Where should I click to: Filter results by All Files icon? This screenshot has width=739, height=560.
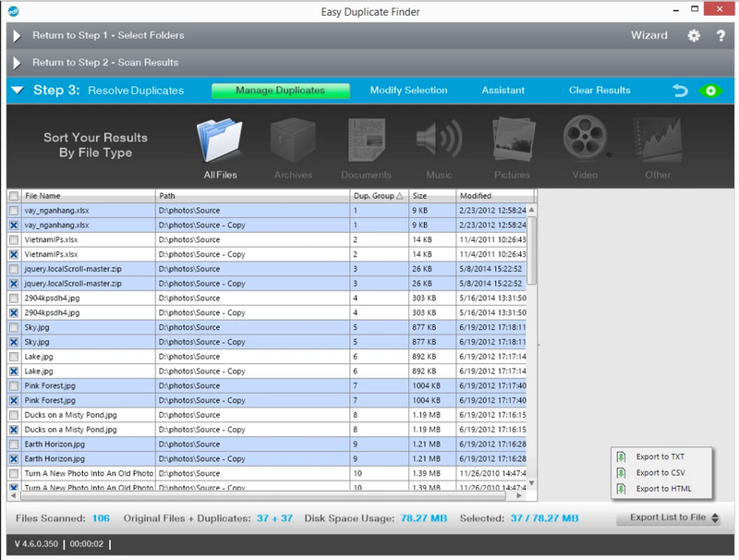(220, 140)
